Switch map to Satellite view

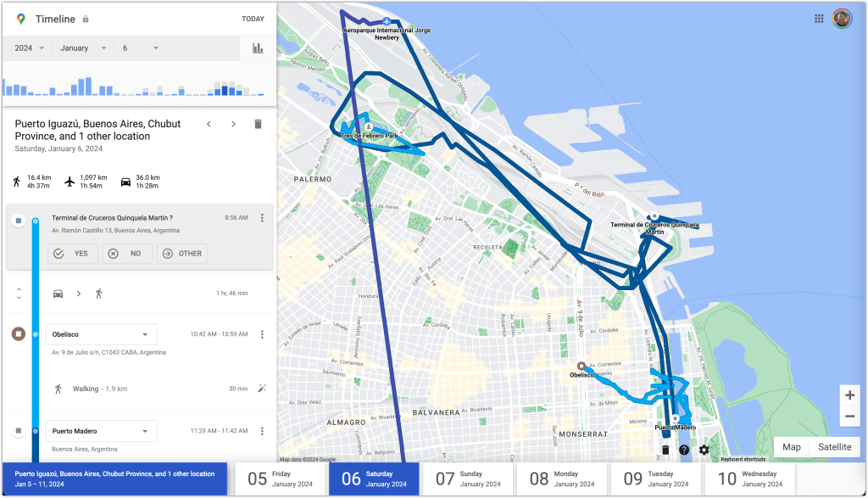(835, 447)
